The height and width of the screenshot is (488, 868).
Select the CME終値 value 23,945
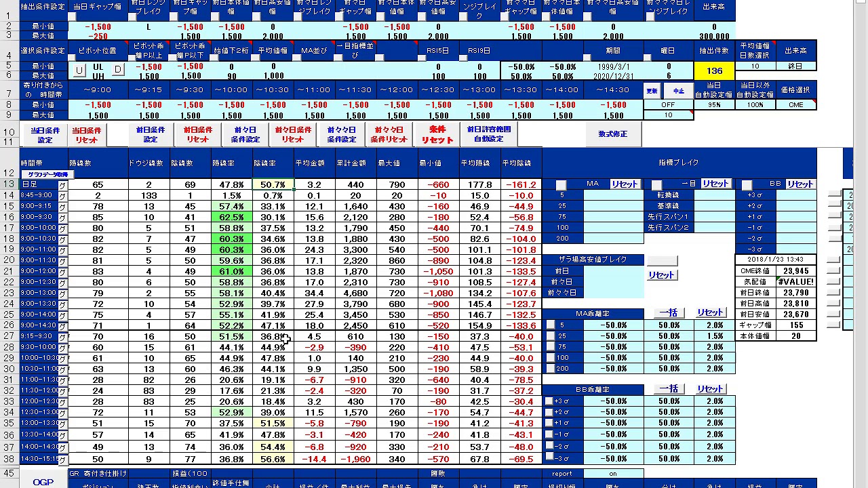[795, 271]
